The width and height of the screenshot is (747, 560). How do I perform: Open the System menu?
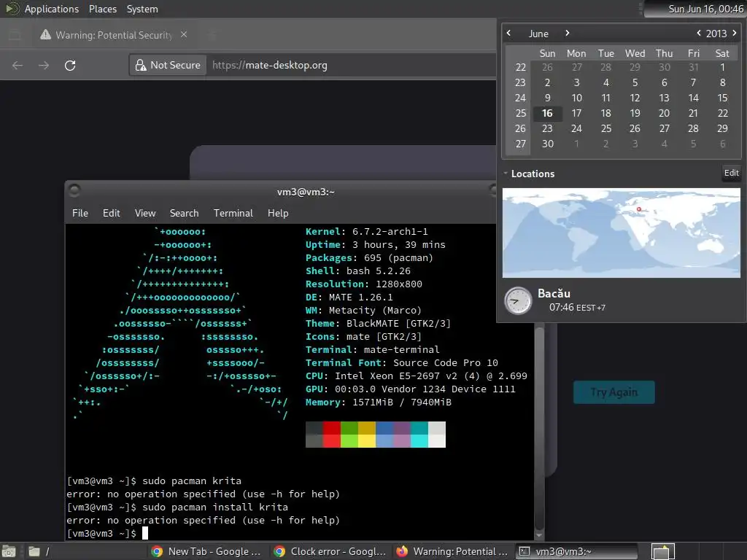[x=142, y=9]
